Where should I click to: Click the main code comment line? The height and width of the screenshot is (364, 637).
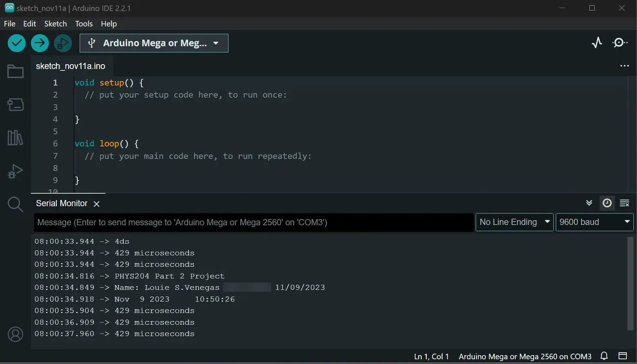point(198,156)
